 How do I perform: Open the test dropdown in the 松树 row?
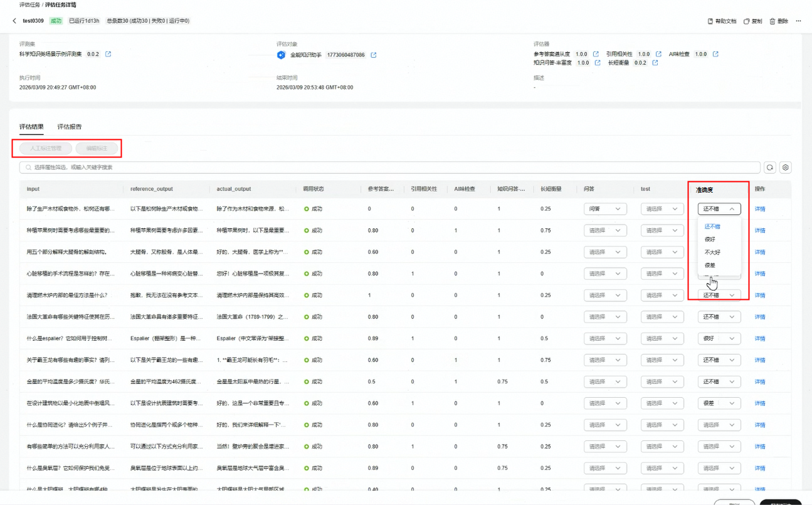(662, 209)
